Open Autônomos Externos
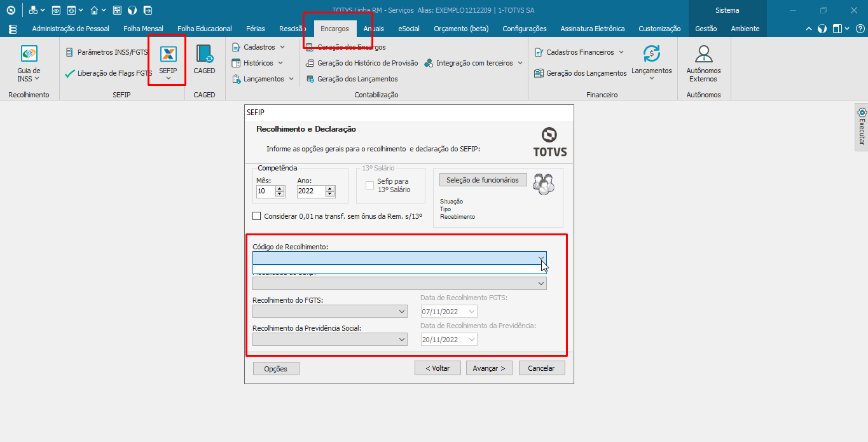The height and width of the screenshot is (442, 868). point(703,64)
